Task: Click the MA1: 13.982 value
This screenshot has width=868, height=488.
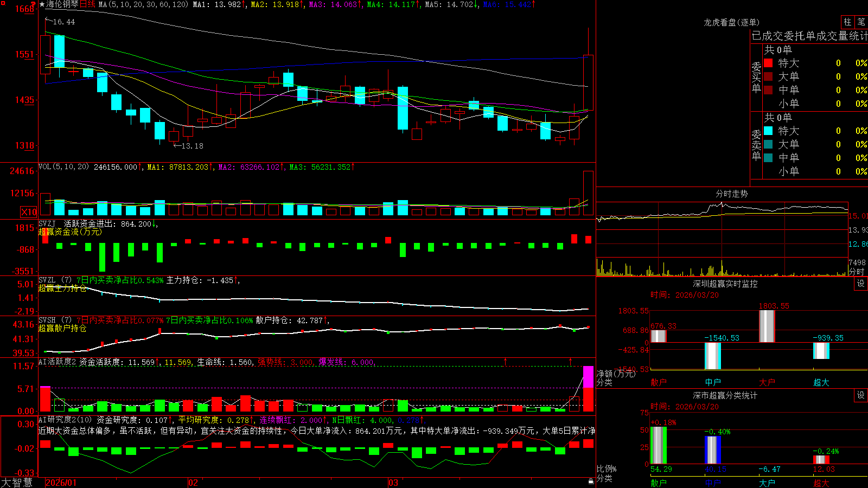Action: pos(217,4)
